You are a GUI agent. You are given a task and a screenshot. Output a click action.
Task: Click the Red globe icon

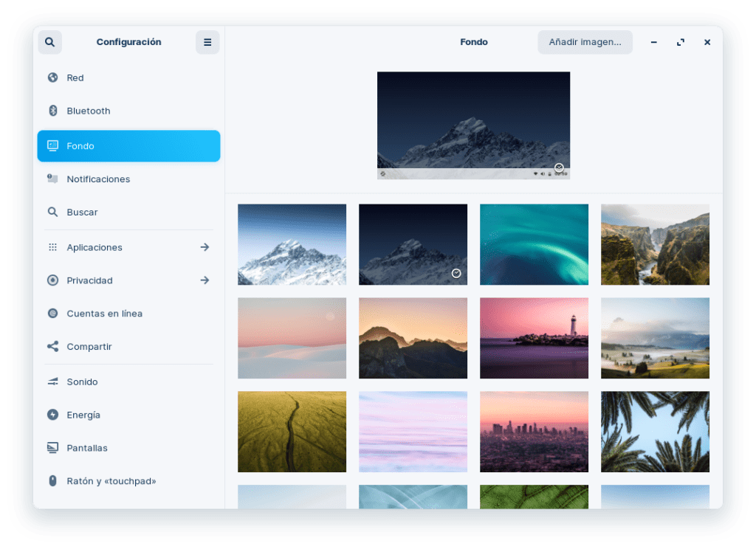tap(53, 77)
